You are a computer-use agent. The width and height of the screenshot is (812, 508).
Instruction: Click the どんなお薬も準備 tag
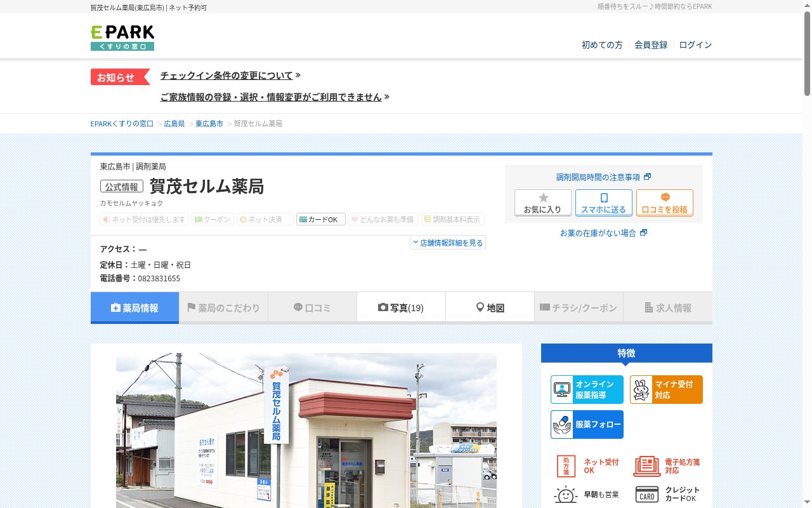[x=383, y=219]
